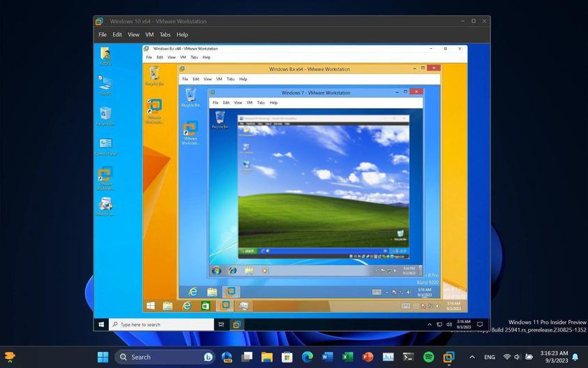Show hidden icons in Windows 11 system tray
This screenshot has width=588, height=368.
click(x=472, y=357)
